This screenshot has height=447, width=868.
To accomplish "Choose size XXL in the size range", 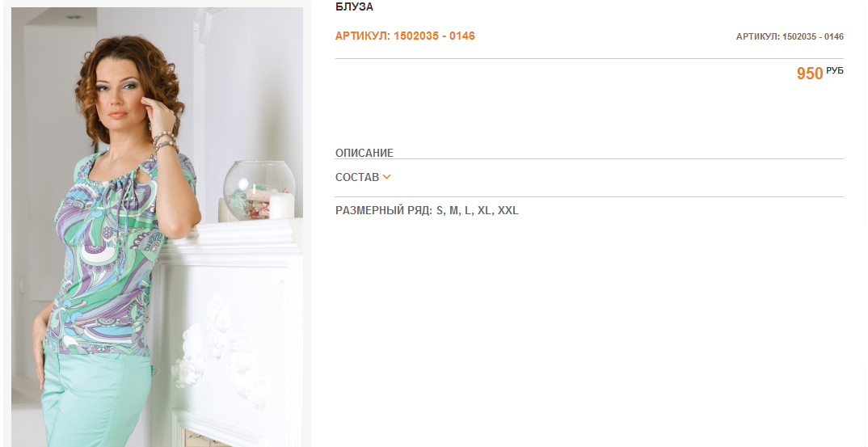I will [508, 210].
